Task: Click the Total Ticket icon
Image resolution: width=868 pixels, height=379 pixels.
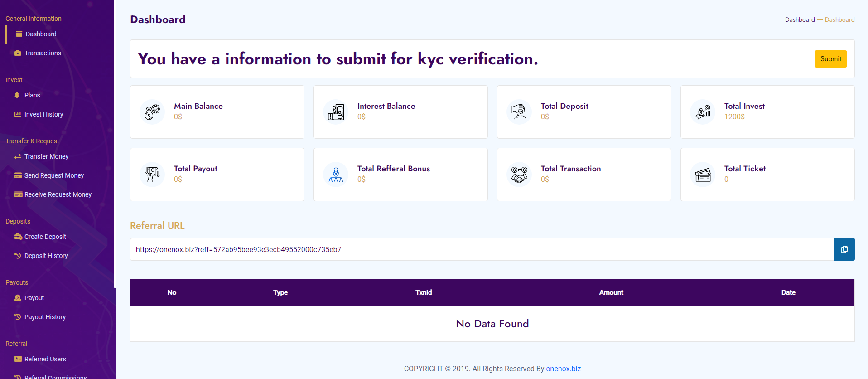Action: (703, 175)
